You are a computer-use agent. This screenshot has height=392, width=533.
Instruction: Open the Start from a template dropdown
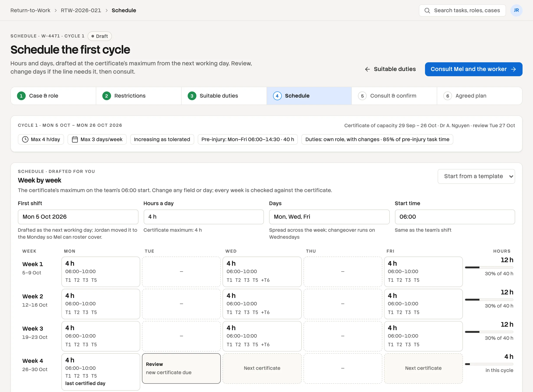476,176
